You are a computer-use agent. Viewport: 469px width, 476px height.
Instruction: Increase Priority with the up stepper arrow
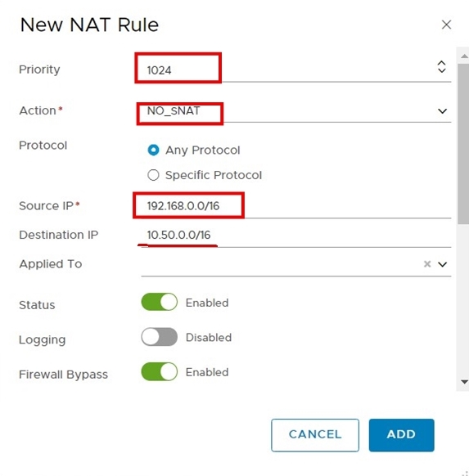(x=442, y=63)
